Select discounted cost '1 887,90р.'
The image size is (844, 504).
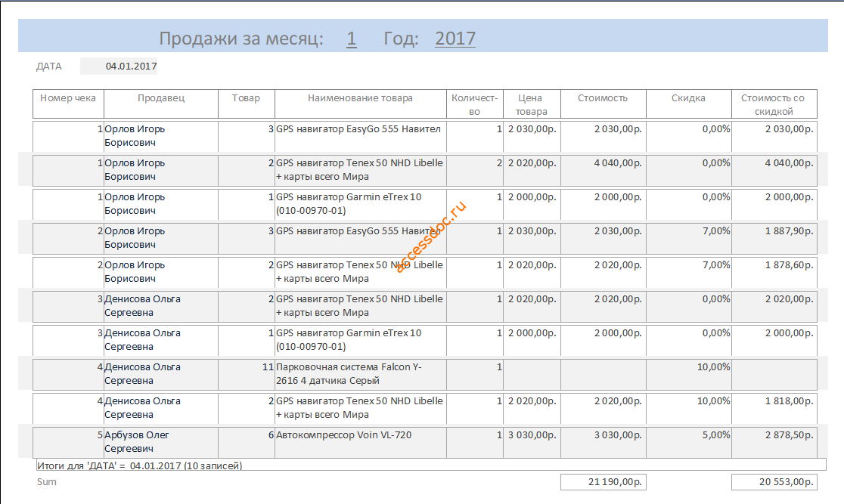point(774,238)
